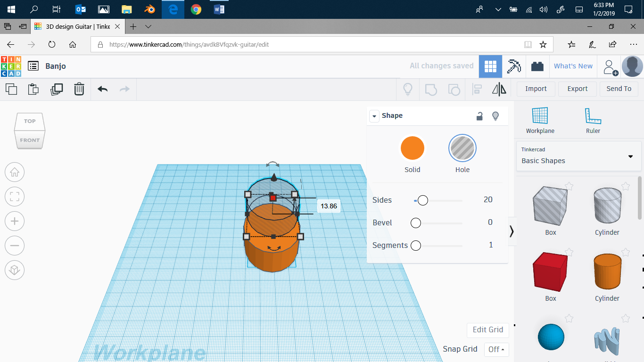This screenshot has width=644, height=362.
Task: Zoom in with the plus button
Action: coord(15,221)
